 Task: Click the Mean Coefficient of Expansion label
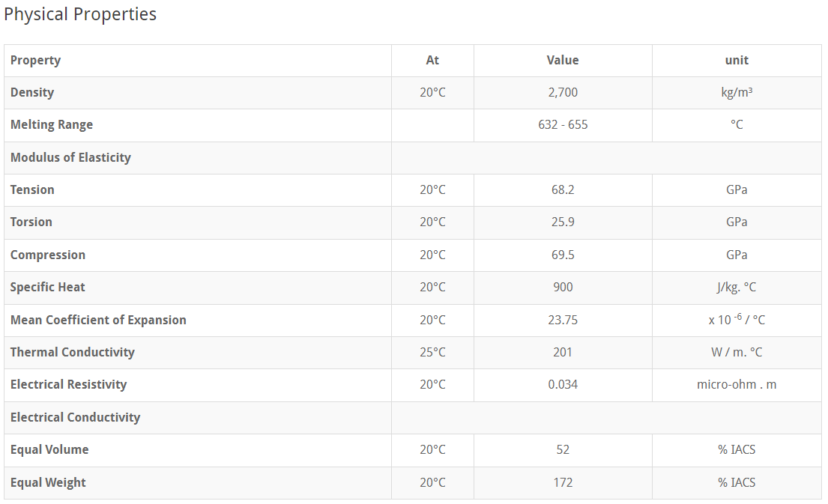point(98,320)
